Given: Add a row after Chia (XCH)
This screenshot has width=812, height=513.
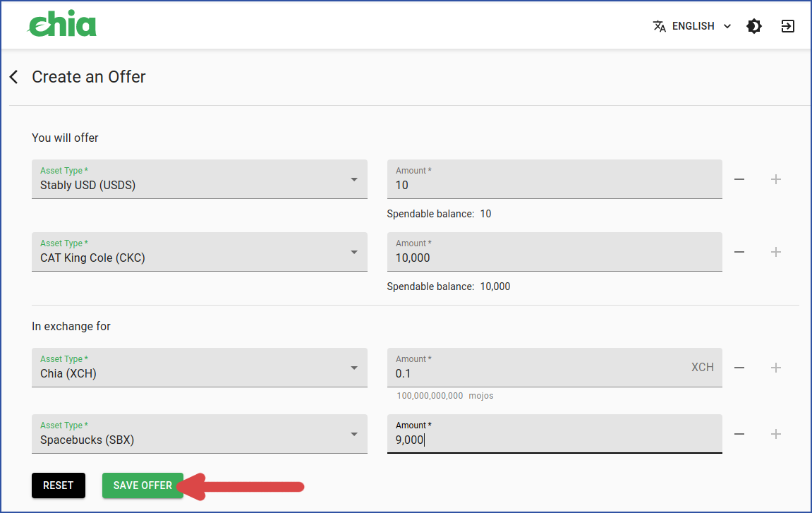Looking at the screenshot, I should 776,368.
